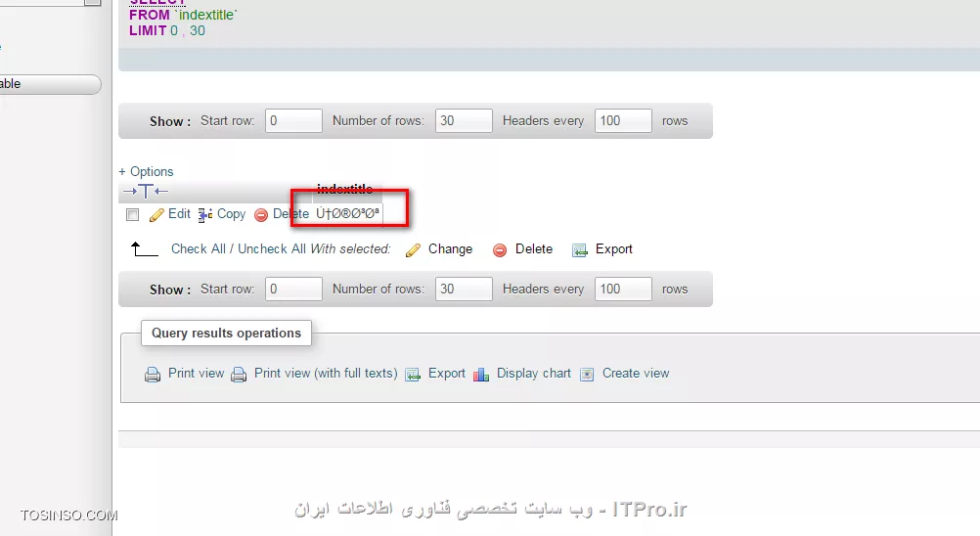Open Print view (with full texts)
980x536 pixels.
coord(326,373)
